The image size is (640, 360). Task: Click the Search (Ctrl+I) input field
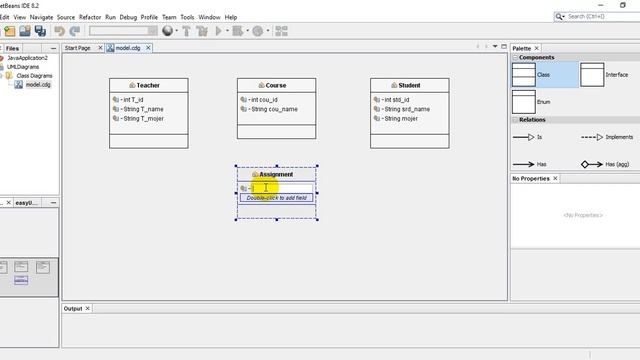pos(603,17)
